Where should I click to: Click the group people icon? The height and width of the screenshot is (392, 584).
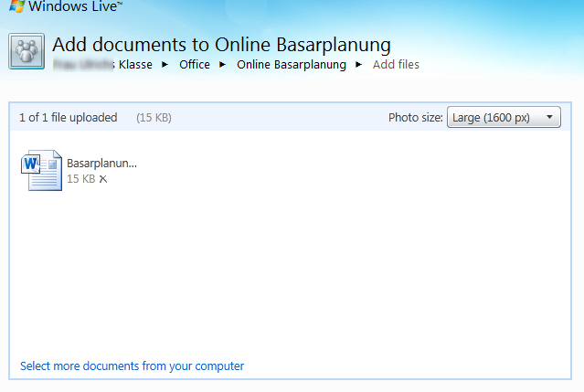point(27,51)
